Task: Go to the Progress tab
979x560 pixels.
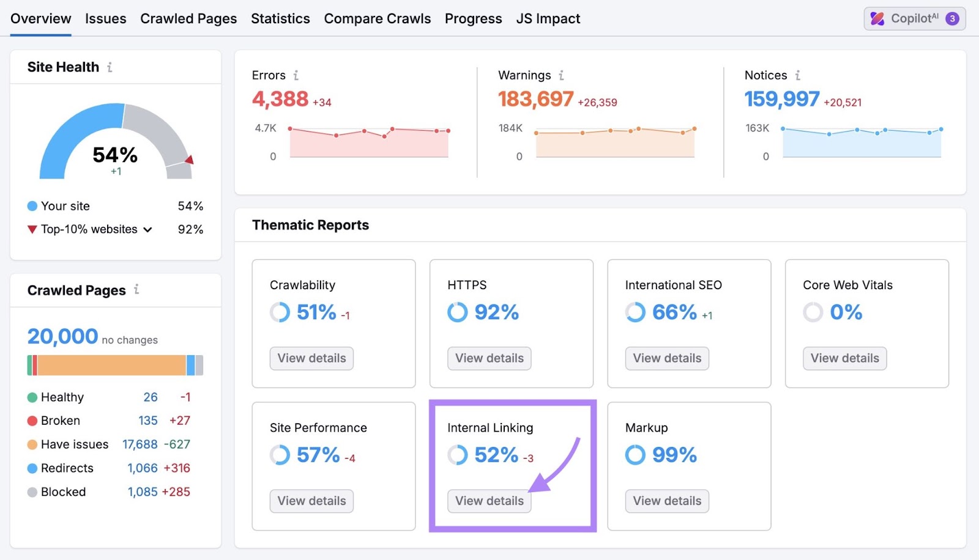Action: tap(473, 18)
